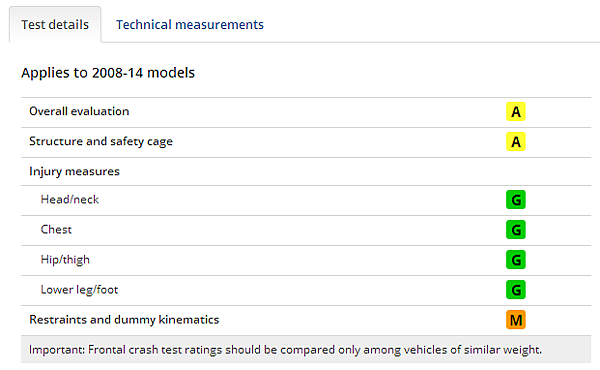Click the Hip/thigh row label
This screenshot has width=600, height=370.
(65, 260)
